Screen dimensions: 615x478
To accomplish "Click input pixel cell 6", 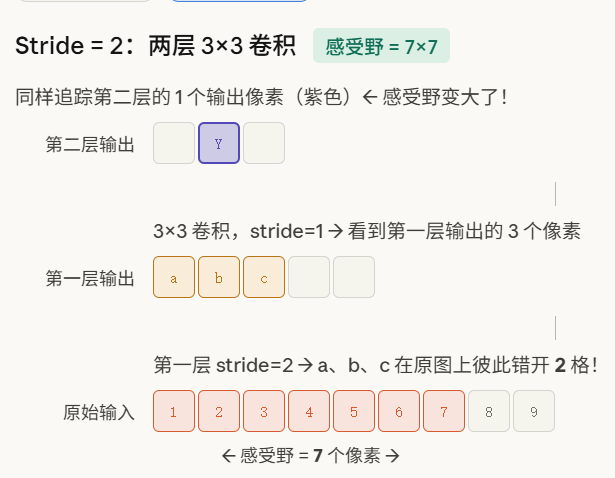I will click(399, 411).
